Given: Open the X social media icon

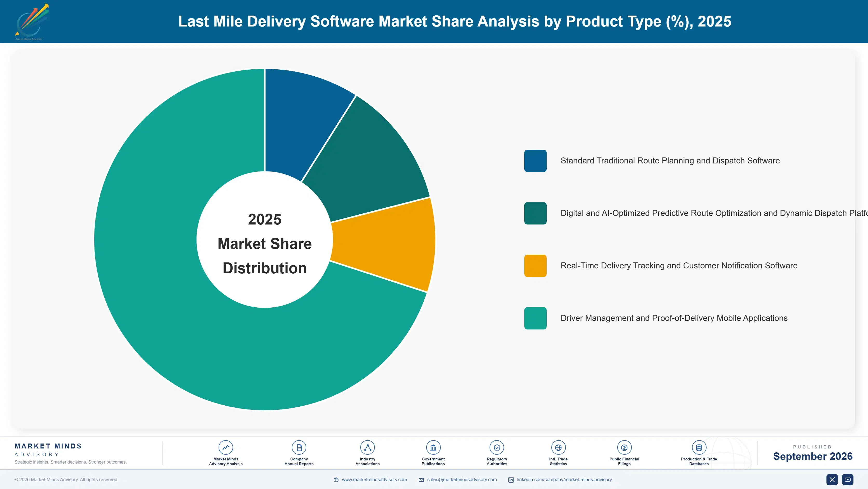Looking at the screenshot, I should (832, 480).
